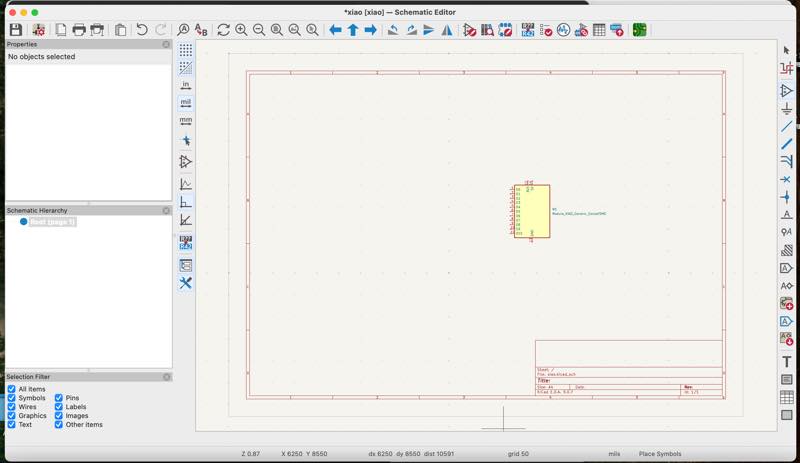Toggle Graphics checkbox
This screenshot has height=463, width=800.
pos(11,416)
